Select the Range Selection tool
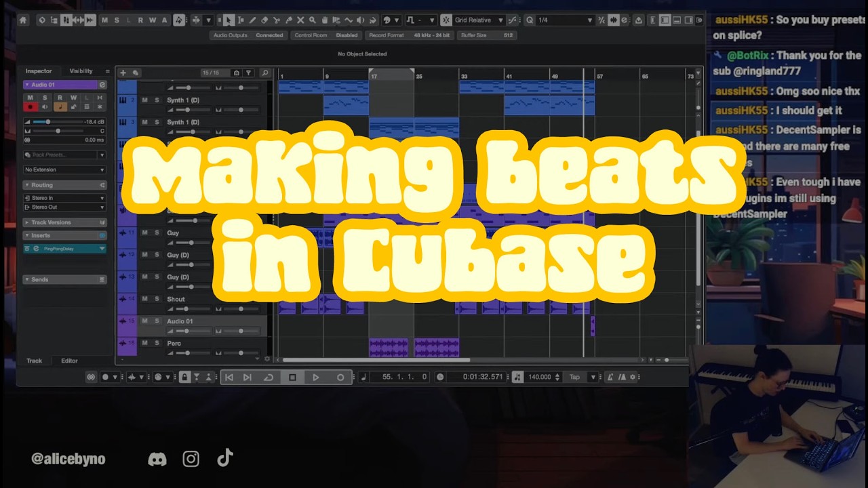Viewport: 868px width, 488px height. click(241, 20)
